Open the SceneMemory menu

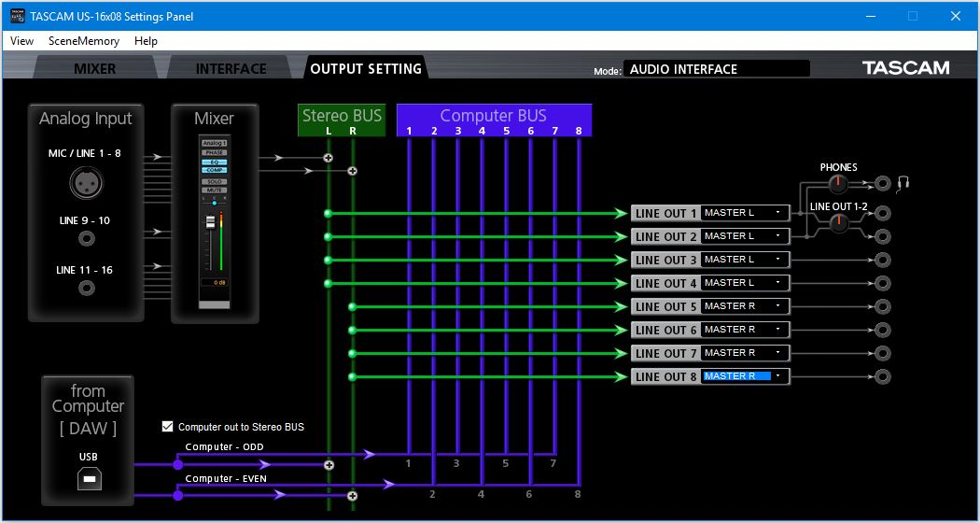(84, 41)
